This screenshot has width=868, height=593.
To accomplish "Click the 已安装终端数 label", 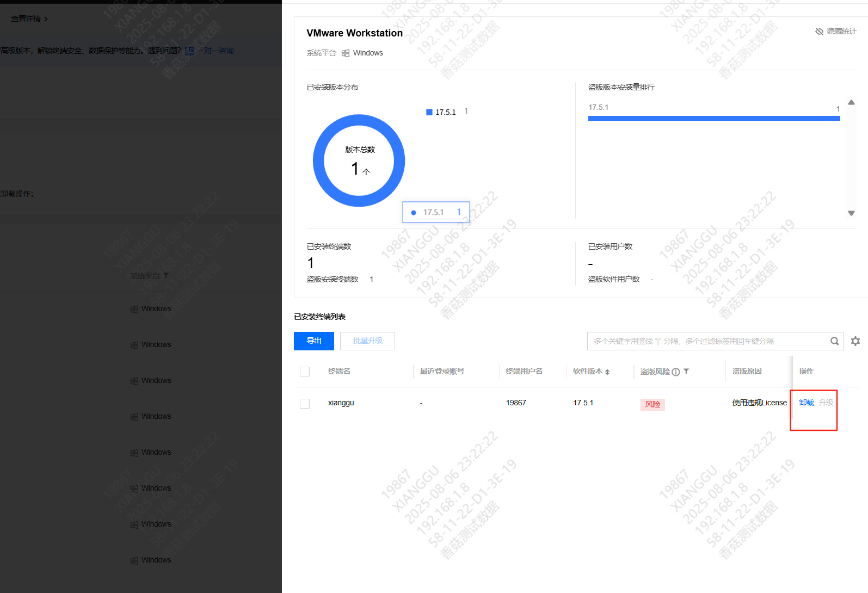I will click(x=329, y=246).
